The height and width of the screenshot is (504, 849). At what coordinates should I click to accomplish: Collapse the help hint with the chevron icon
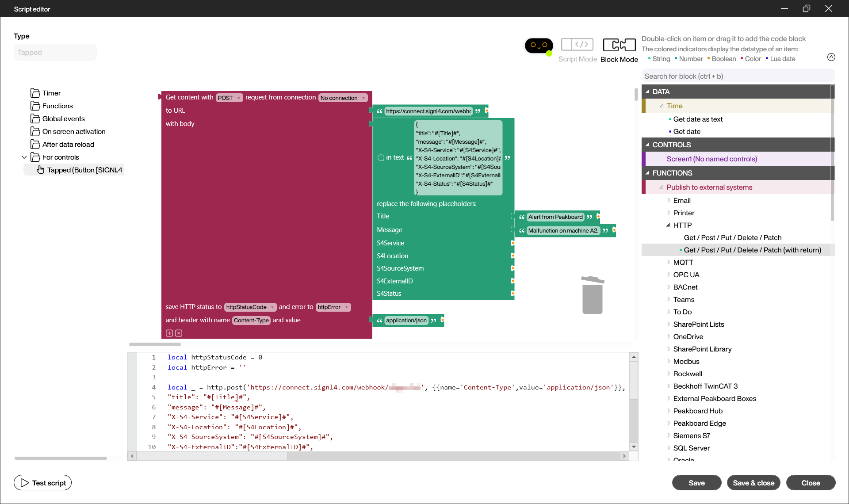[831, 57]
